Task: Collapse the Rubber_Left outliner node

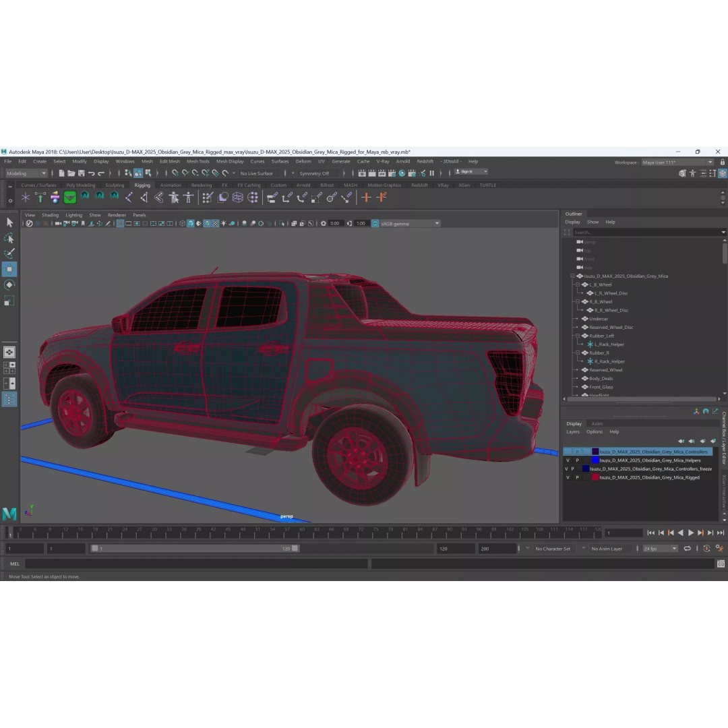Action: coord(578,336)
